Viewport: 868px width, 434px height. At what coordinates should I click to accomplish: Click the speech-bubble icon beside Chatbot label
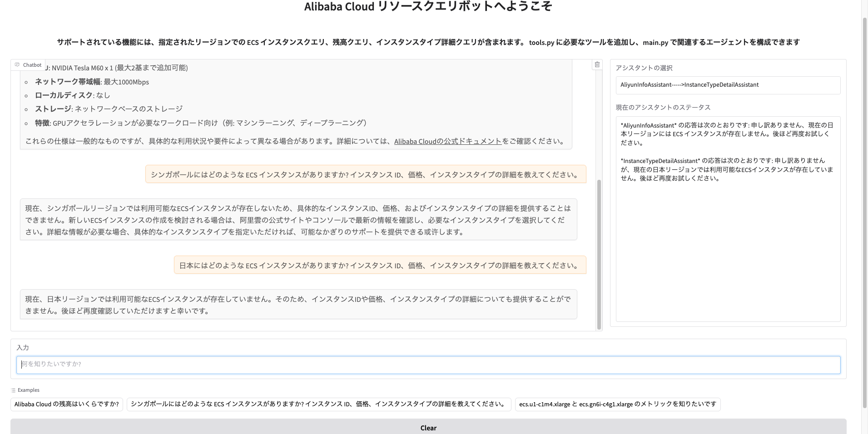click(17, 64)
